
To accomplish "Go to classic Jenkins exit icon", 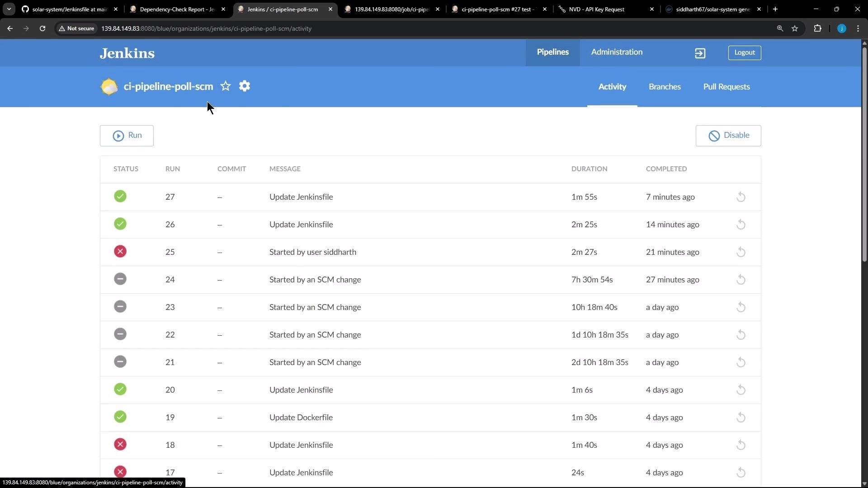I will [700, 53].
